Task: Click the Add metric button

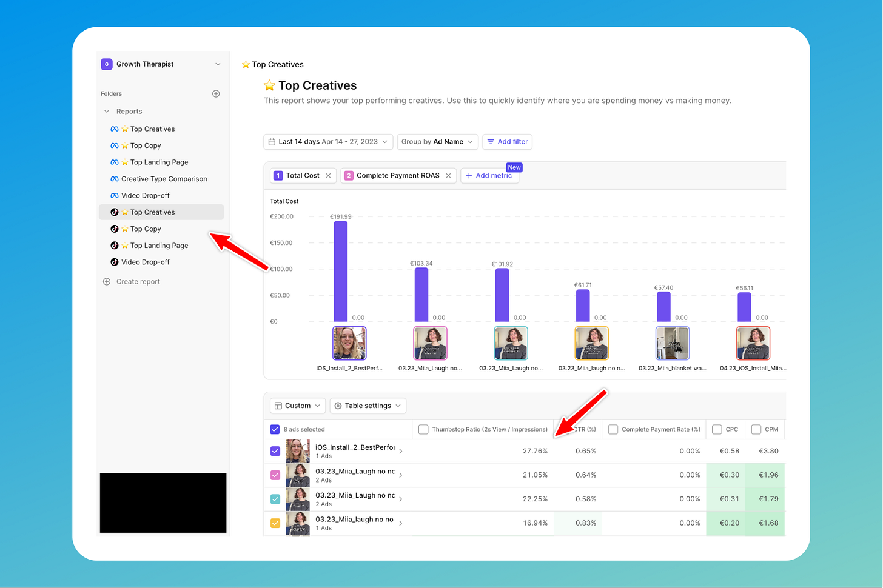Action: pyautogui.click(x=489, y=176)
